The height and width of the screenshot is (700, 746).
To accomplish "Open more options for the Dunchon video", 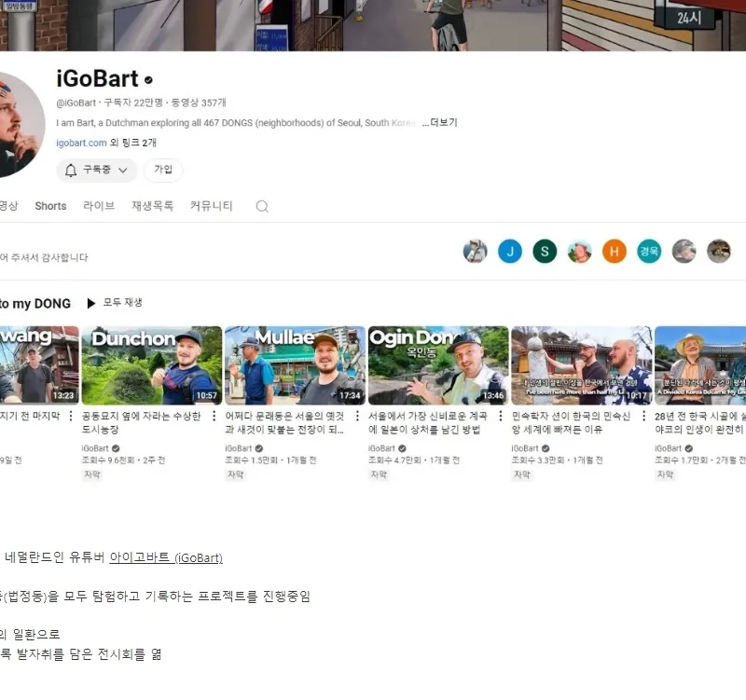I will (x=216, y=417).
